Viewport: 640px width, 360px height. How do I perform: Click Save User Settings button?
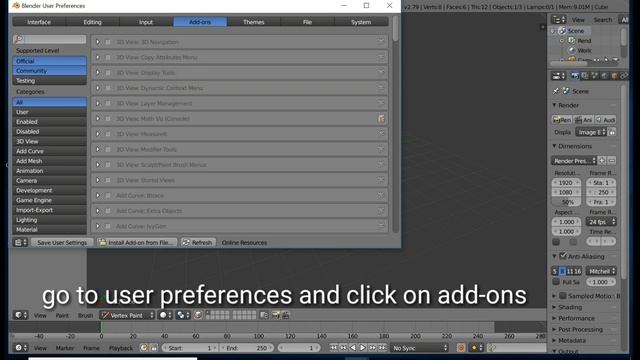point(62,242)
